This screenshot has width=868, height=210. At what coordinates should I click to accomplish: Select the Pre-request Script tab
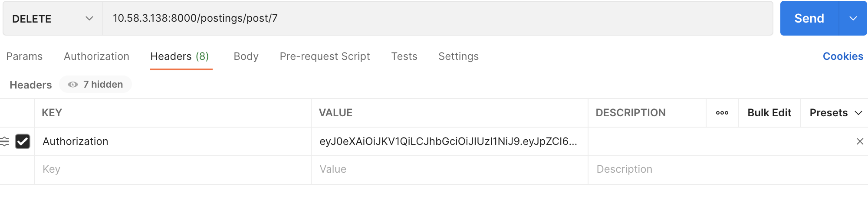pyautogui.click(x=325, y=56)
